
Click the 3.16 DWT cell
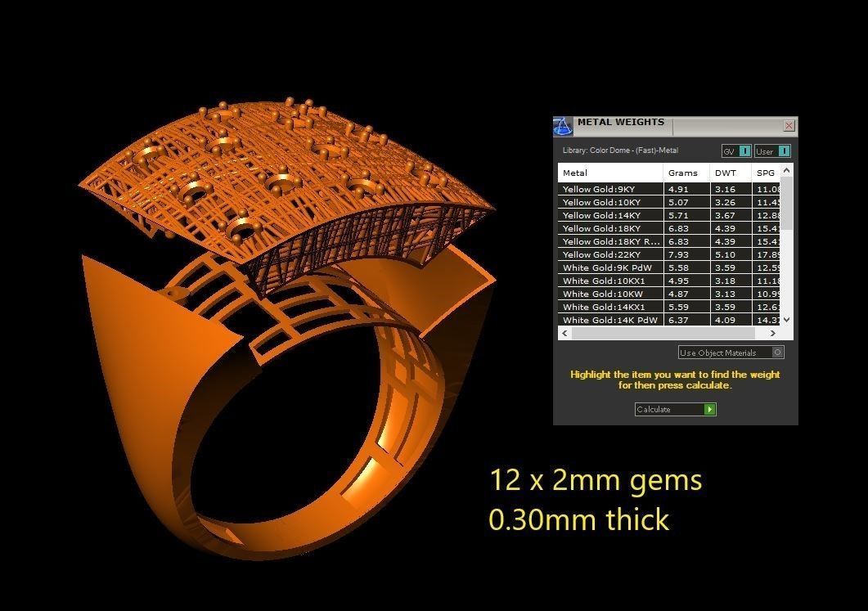point(731,189)
